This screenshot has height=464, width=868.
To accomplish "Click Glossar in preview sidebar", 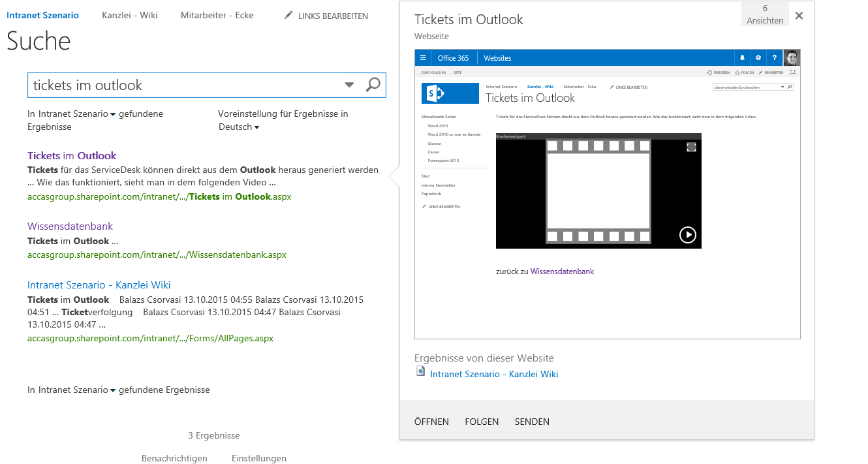I will tap(435, 143).
